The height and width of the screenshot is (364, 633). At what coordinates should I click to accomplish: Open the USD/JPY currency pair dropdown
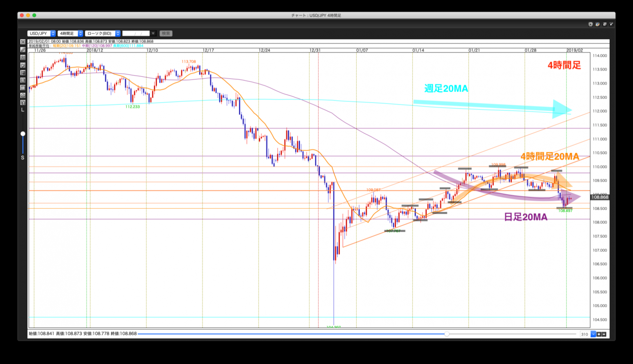click(x=41, y=33)
